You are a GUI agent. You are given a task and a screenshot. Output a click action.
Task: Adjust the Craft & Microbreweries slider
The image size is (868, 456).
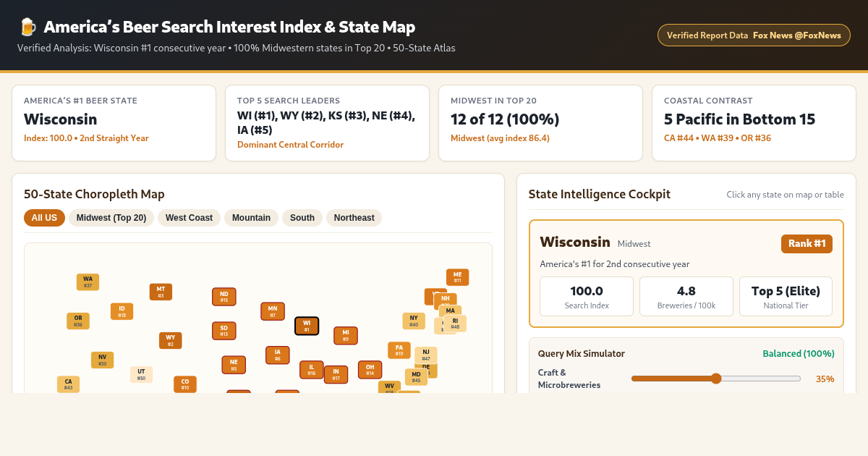click(716, 379)
